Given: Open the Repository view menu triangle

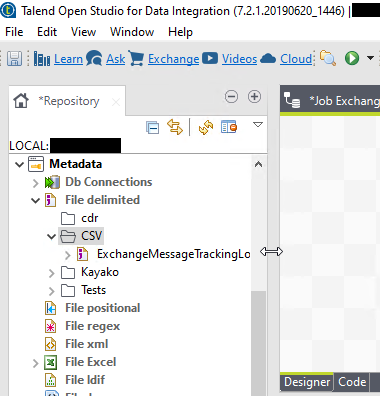Looking at the screenshot, I should [258, 125].
